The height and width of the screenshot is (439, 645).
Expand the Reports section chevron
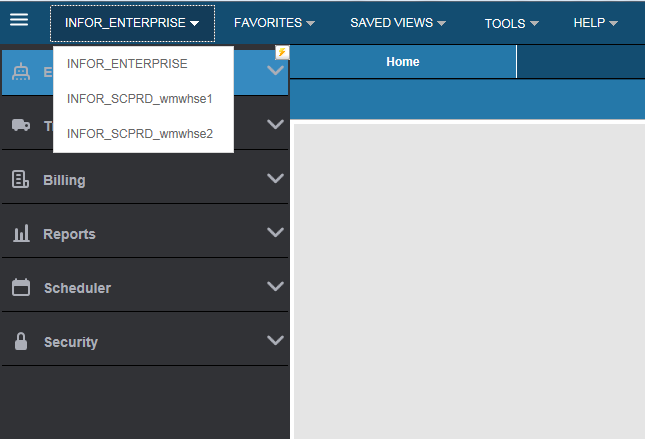(276, 233)
